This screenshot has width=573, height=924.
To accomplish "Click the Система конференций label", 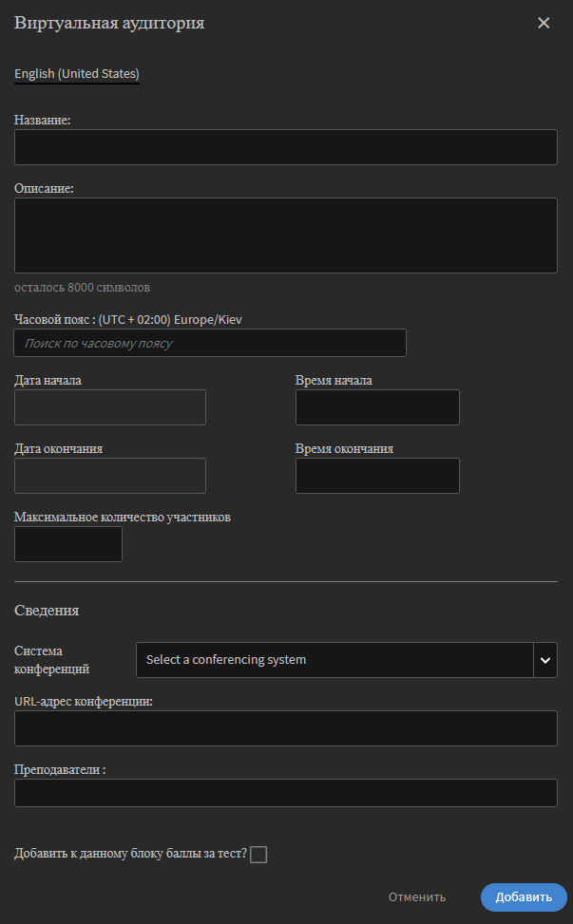I will [x=52, y=660].
